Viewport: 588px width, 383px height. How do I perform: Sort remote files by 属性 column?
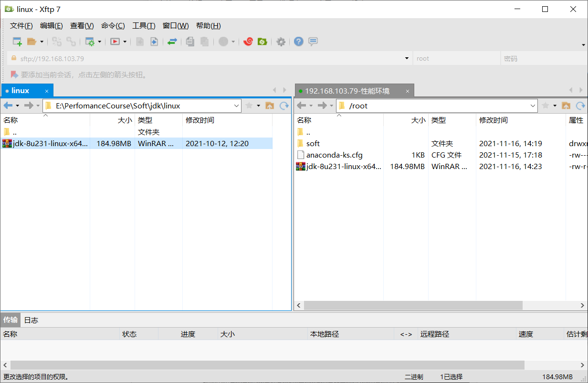[x=577, y=120]
